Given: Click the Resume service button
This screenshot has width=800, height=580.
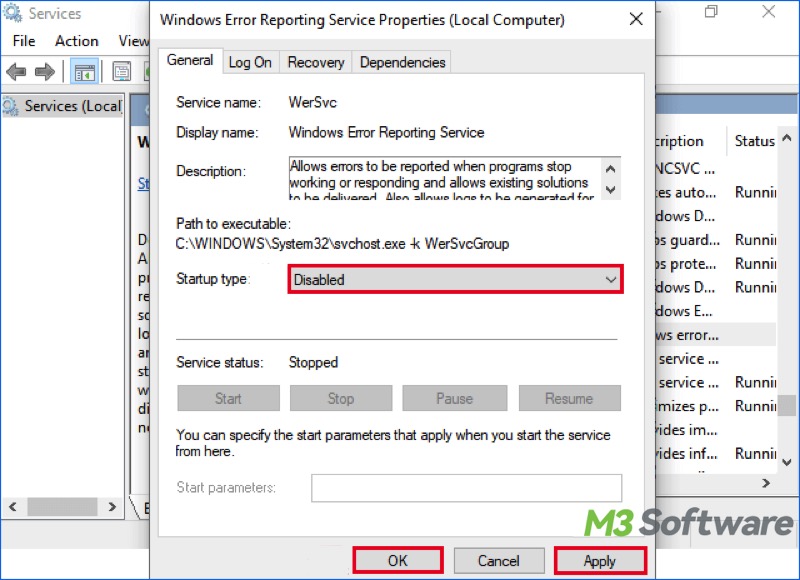Looking at the screenshot, I should pyautogui.click(x=569, y=398).
